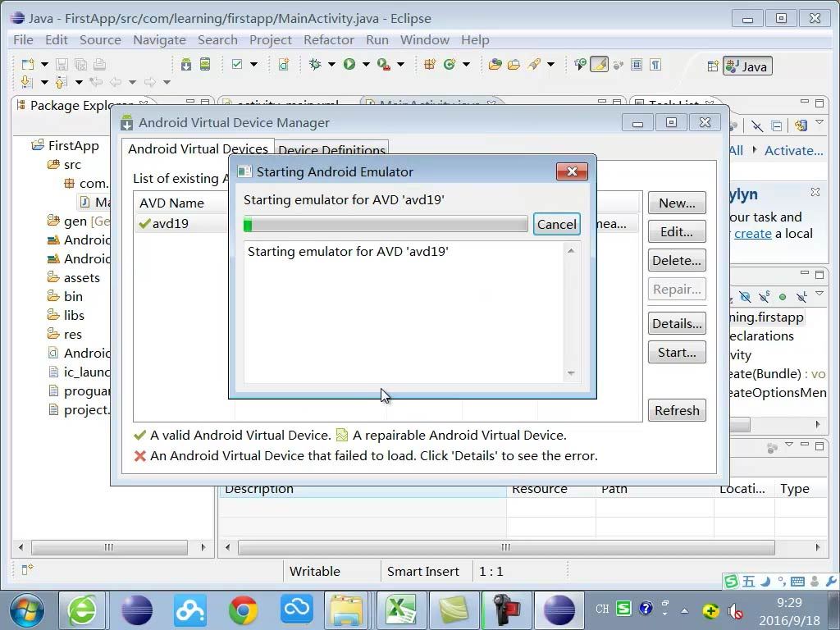840x630 pixels.
Task: Open the Task List view menu triangle
Action: pyautogui.click(x=819, y=123)
